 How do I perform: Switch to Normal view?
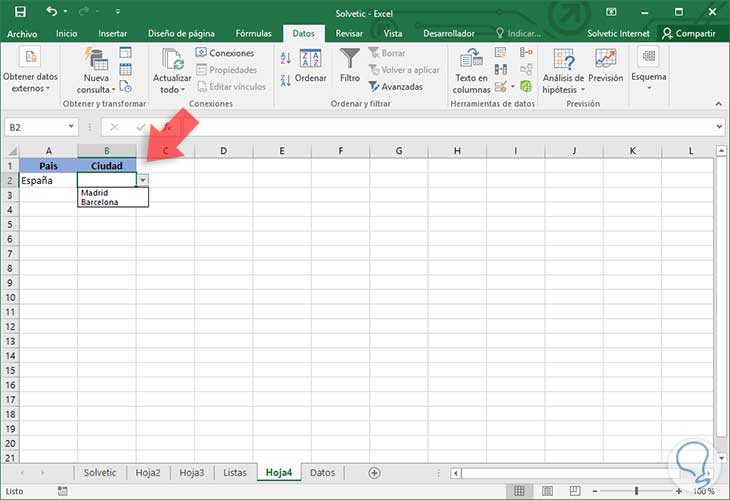click(x=519, y=491)
